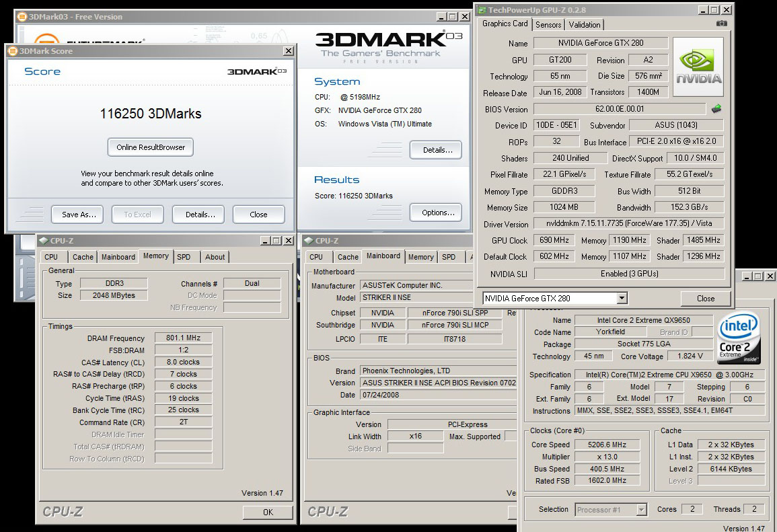
Task: Click the NVIDIA logo in GPU-Z
Action: click(698, 67)
